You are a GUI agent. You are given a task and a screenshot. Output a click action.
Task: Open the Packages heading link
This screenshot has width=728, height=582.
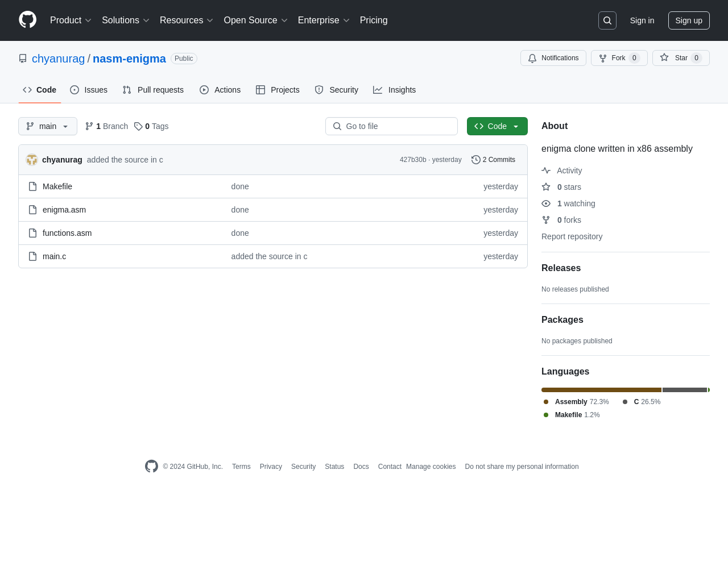coord(562,320)
